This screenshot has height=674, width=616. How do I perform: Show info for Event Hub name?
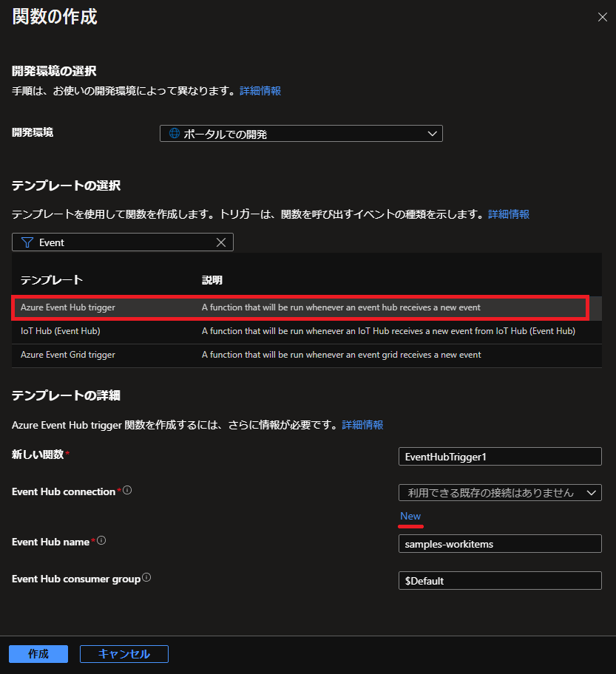[101, 540]
